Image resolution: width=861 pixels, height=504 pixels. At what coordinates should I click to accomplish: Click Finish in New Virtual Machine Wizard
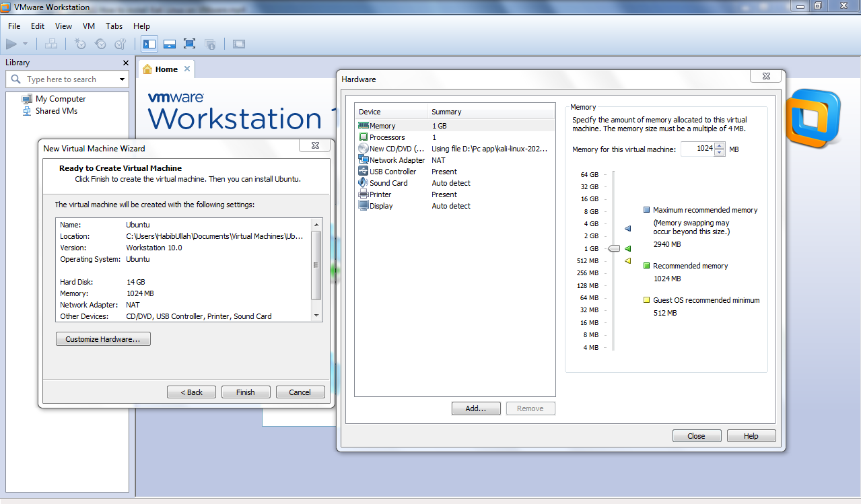click(246, 392)
